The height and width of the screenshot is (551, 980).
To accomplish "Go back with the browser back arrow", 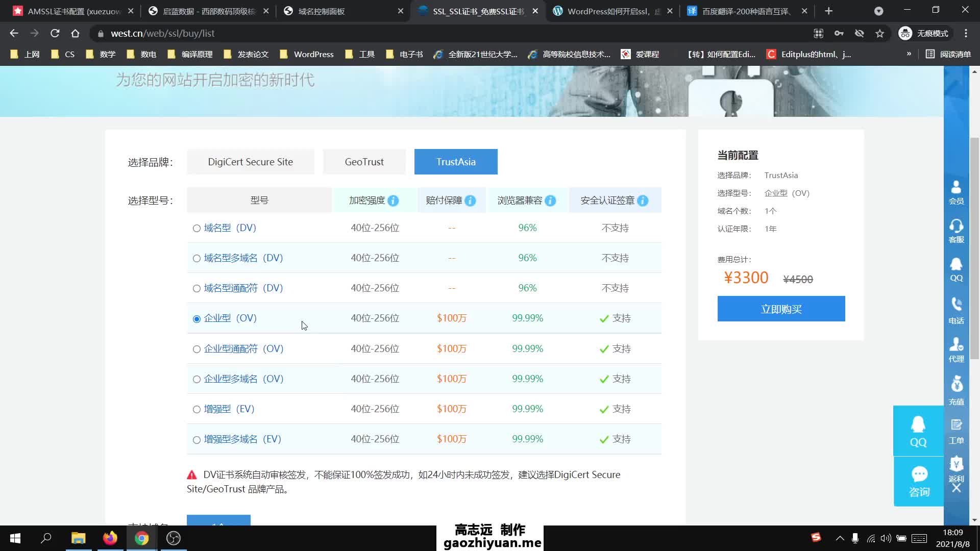I will click(x=14, y=33).
